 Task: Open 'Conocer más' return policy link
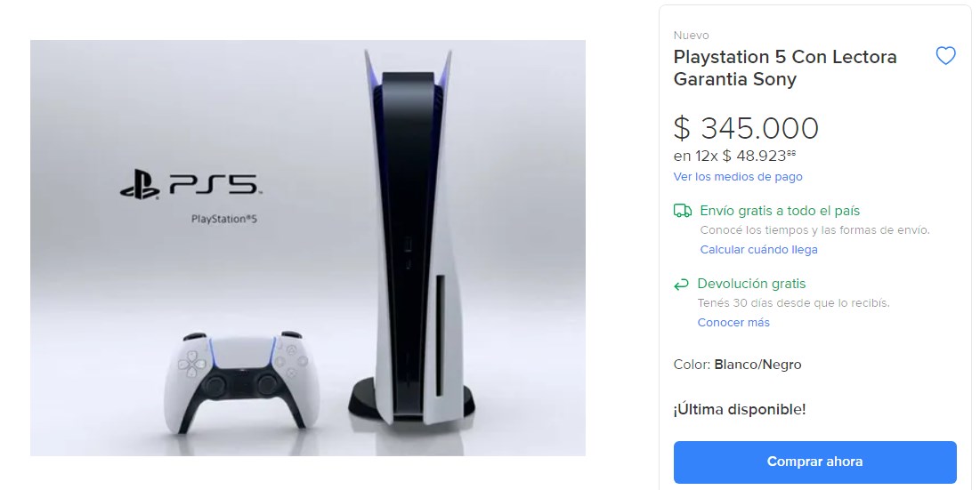point(733,323)
